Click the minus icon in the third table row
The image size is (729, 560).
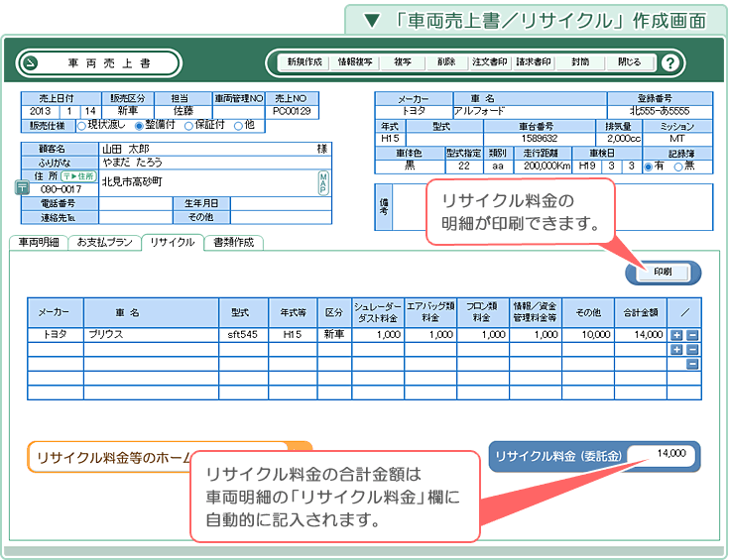click(692, 365)
